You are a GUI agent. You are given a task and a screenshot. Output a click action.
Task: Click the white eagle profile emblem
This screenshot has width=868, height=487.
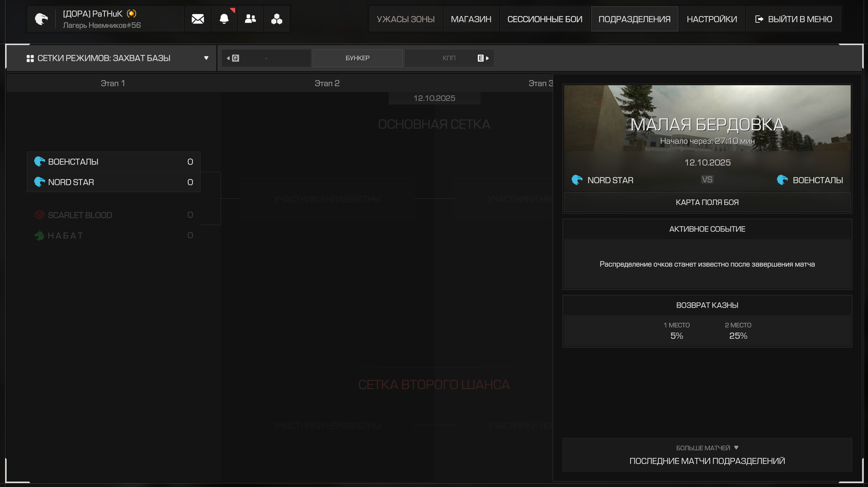pos(41,19)
